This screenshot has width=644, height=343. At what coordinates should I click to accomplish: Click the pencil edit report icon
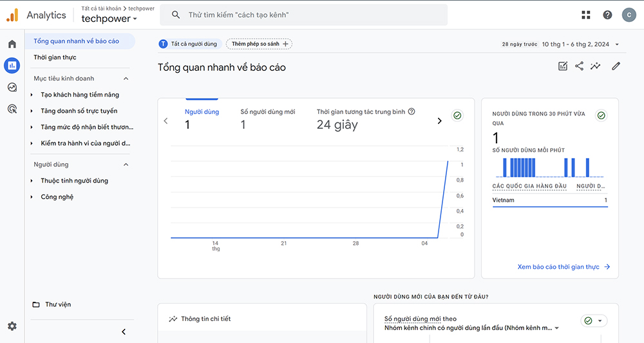pyautogui.click(x=616, y=66)
